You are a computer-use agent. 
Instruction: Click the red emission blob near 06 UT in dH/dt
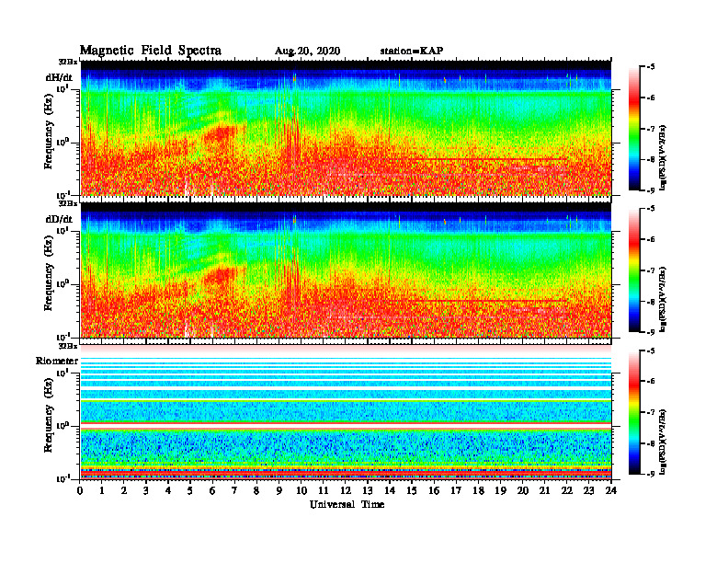(220, 133)
